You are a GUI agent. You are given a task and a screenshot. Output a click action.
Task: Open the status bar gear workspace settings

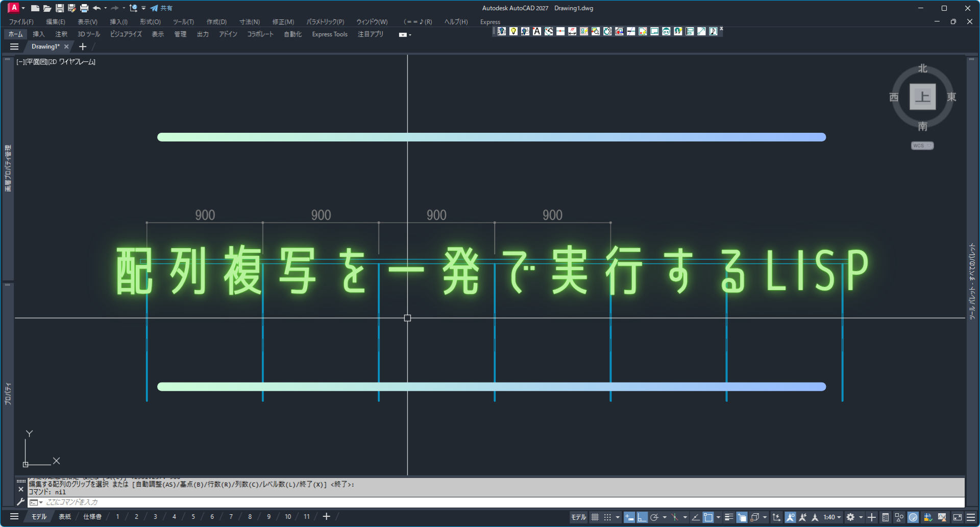(850, 517)
